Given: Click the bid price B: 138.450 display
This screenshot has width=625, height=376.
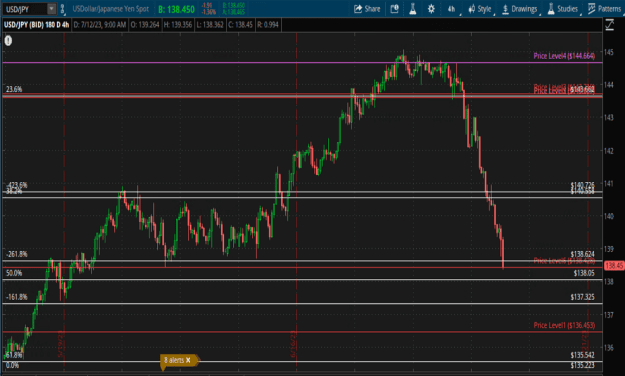Looking at the screenshot, I should coord(176,9).
